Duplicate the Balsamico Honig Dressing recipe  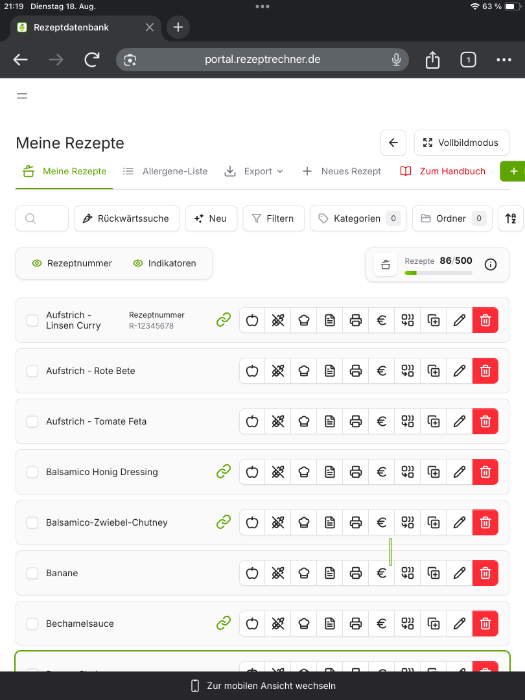[x=433, y=472]
